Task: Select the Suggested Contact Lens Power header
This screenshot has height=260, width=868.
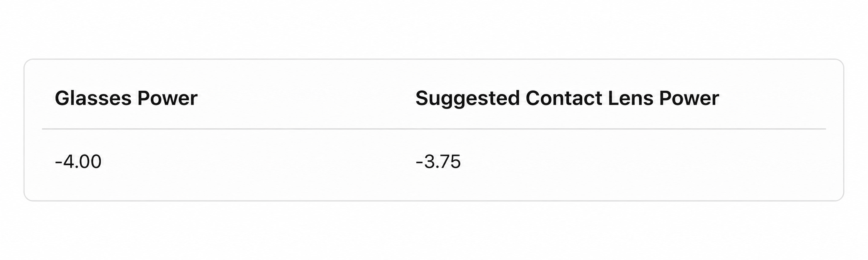Action: tap(567, 98)
